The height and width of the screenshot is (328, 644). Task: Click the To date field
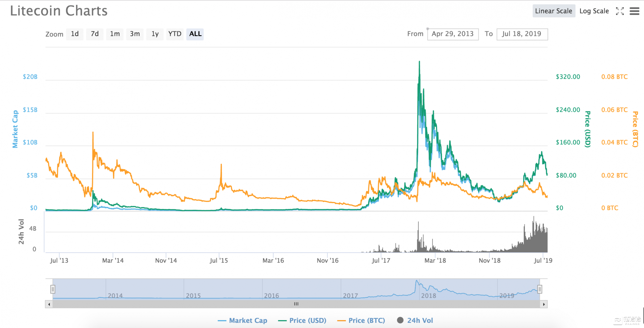coord(522,34)
